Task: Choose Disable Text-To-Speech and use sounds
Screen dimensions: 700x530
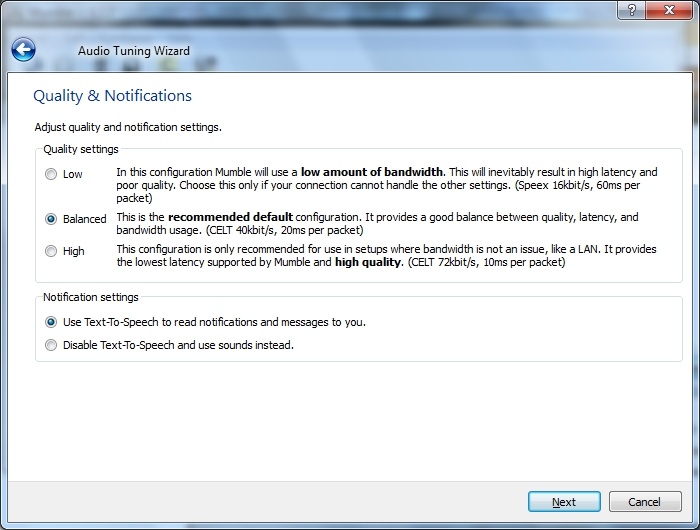Action: [x=51, y=345]
